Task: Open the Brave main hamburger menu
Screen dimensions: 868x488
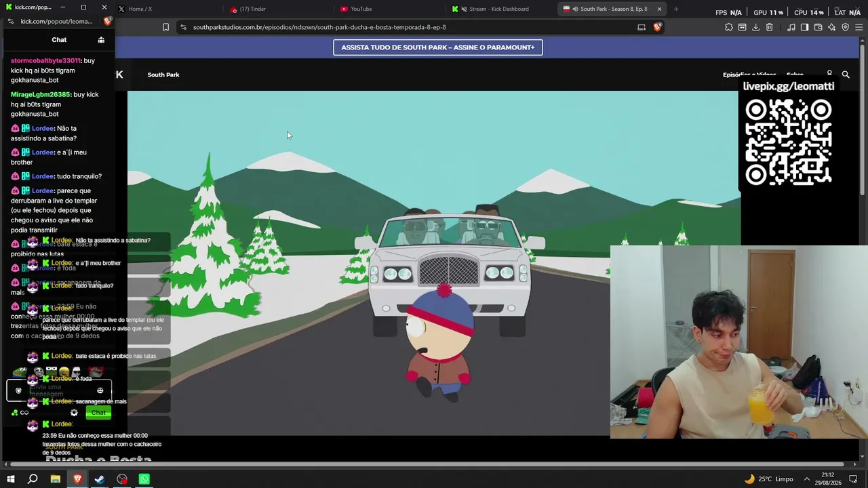Action: point(859,27)
